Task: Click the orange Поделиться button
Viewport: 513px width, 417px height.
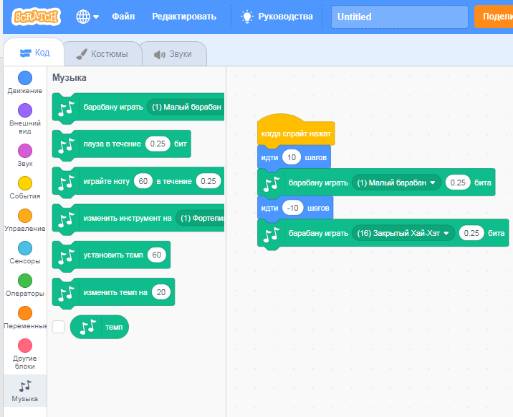Action: coord(494,16)
